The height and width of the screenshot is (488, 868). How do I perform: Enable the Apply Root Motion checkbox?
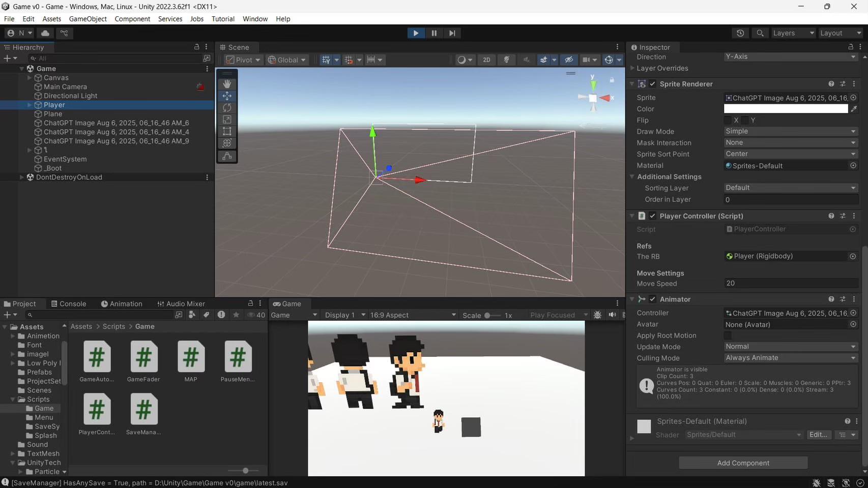[728, 335]
